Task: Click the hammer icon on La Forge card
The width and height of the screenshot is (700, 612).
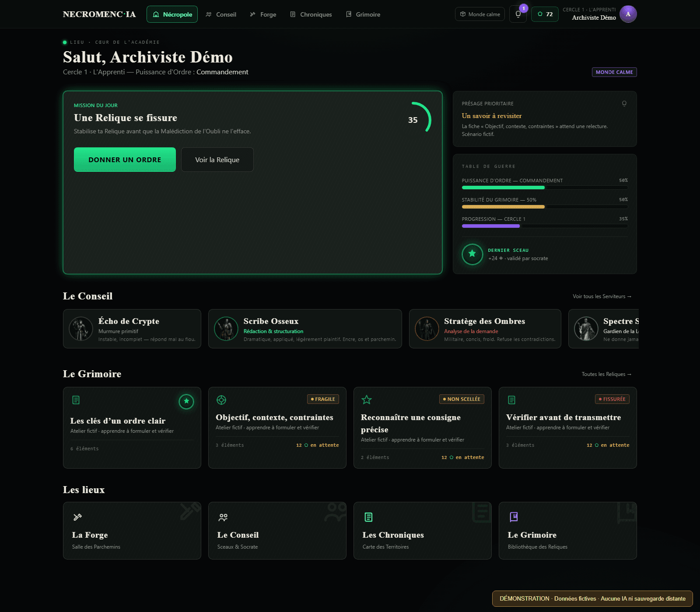Action: (x=77, y=517)
